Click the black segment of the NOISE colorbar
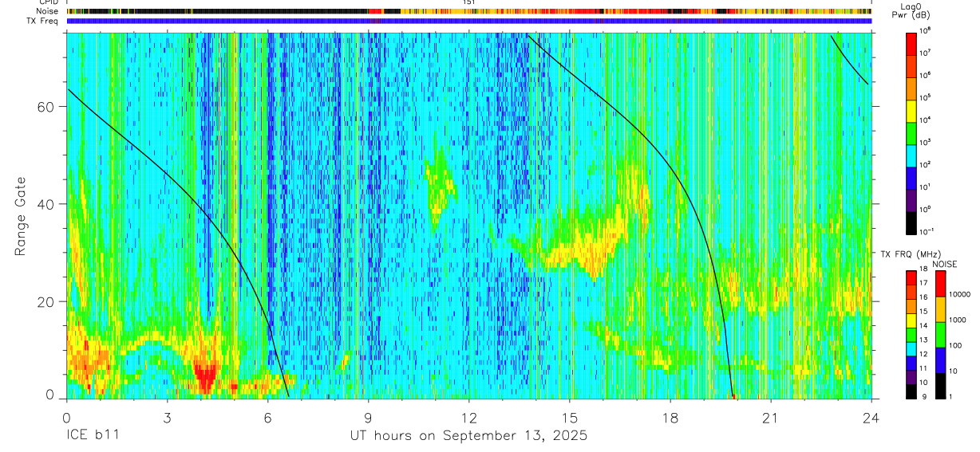 tap(941, 386)
